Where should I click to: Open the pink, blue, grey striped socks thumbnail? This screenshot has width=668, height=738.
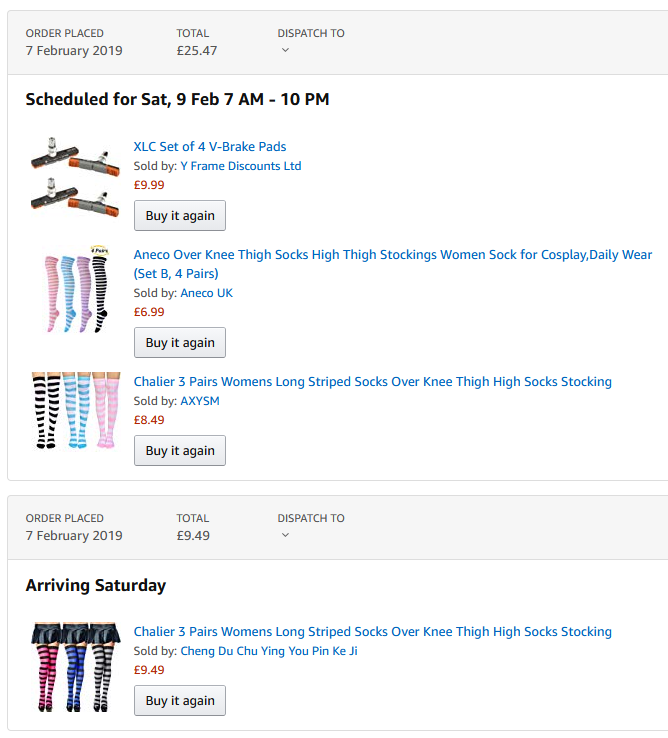[75, 667]
